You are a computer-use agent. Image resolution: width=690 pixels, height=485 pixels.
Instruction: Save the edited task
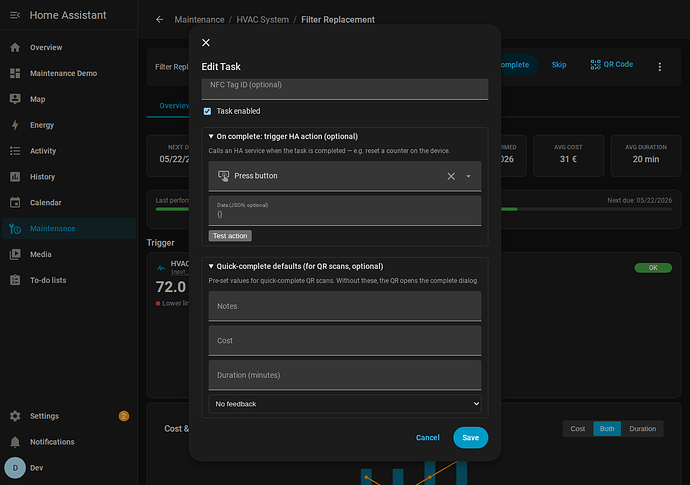coord(470,437)
